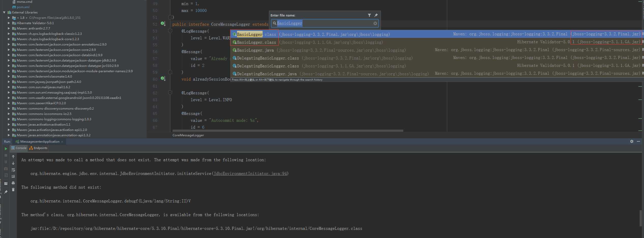
Task: Click the alreadySessionBound method name
Action: (x=212, y=79)
